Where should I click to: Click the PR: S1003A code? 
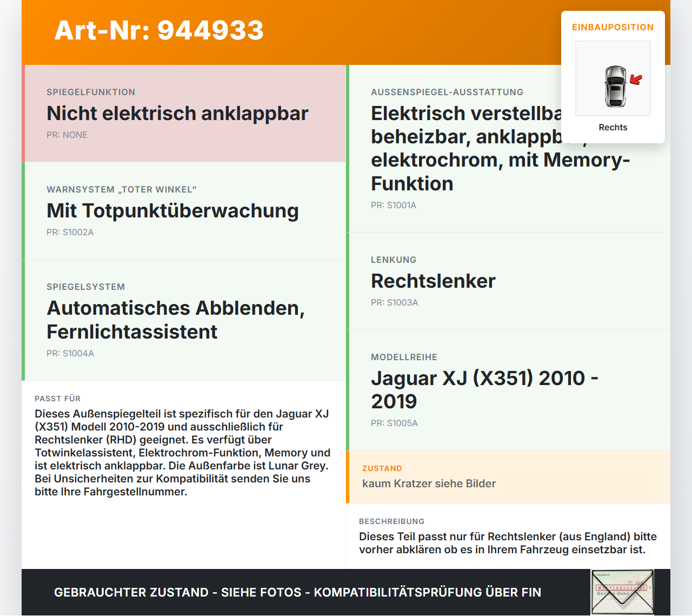coord(395,302)
